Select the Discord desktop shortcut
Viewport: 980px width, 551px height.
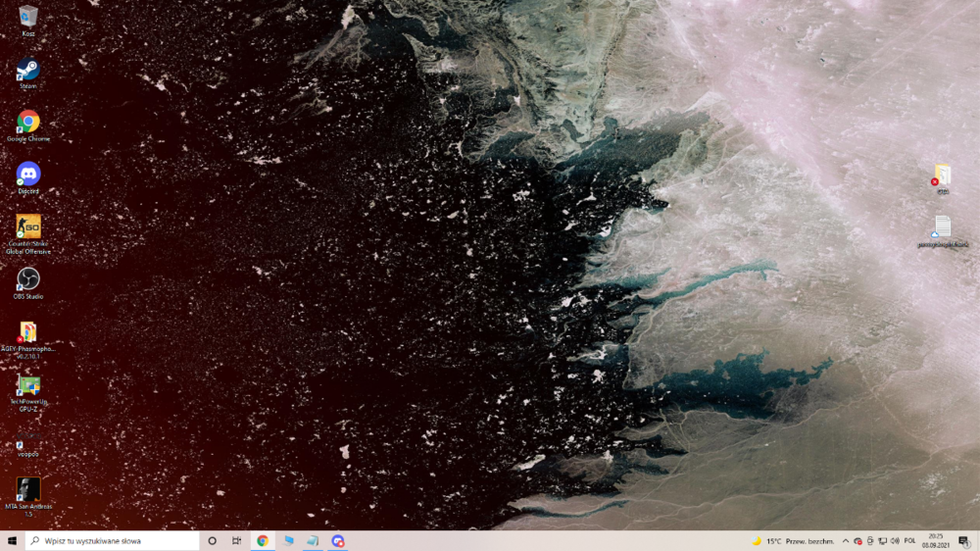click(28, 178)
